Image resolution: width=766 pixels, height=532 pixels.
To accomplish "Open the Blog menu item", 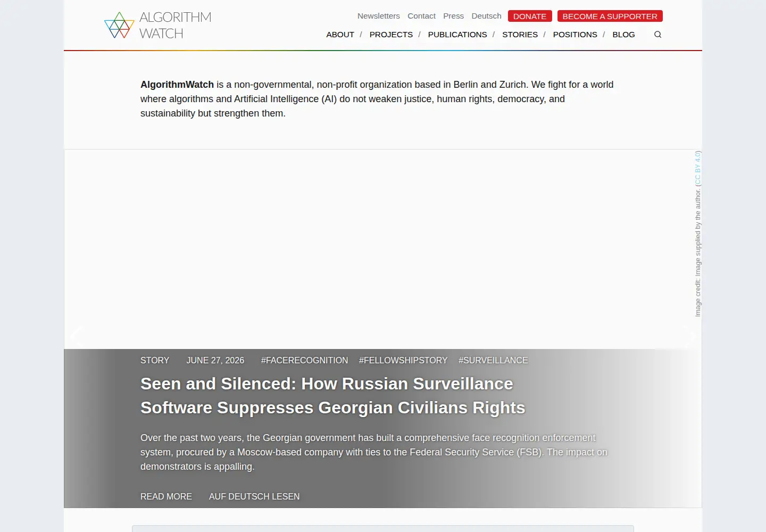I will (623, 35).
